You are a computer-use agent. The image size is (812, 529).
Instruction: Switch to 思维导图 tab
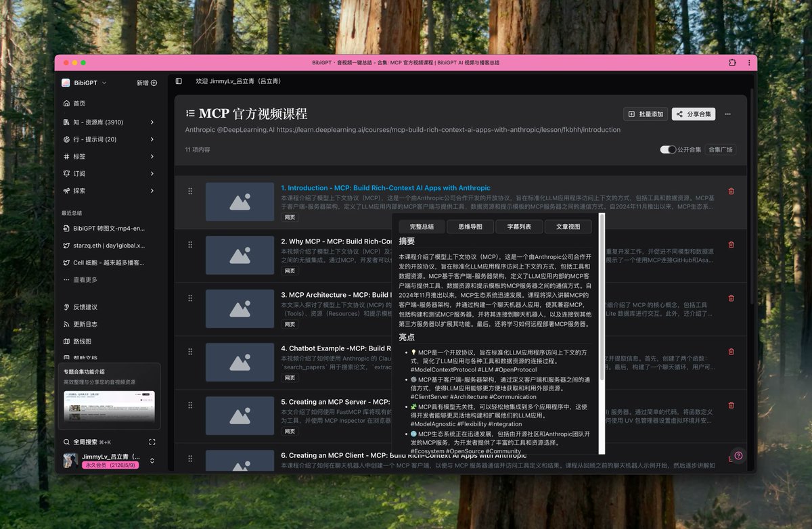(x=470, y=227)
